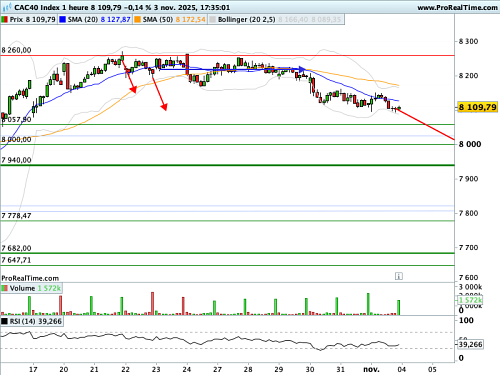Viewport: 500px width, 375px height.
Task: Click the 8 260,00 resistance level label
Action: [16, 50]
